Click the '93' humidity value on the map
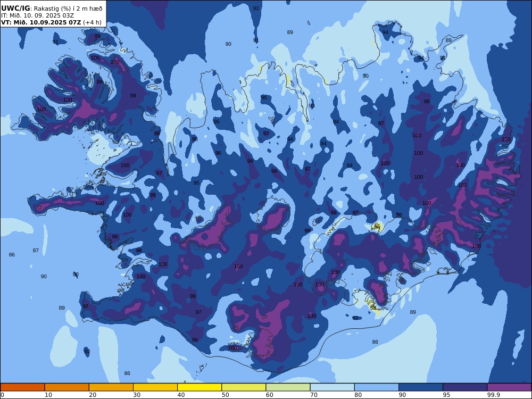Viewport: 532px width, 399px height. [312, 106]
